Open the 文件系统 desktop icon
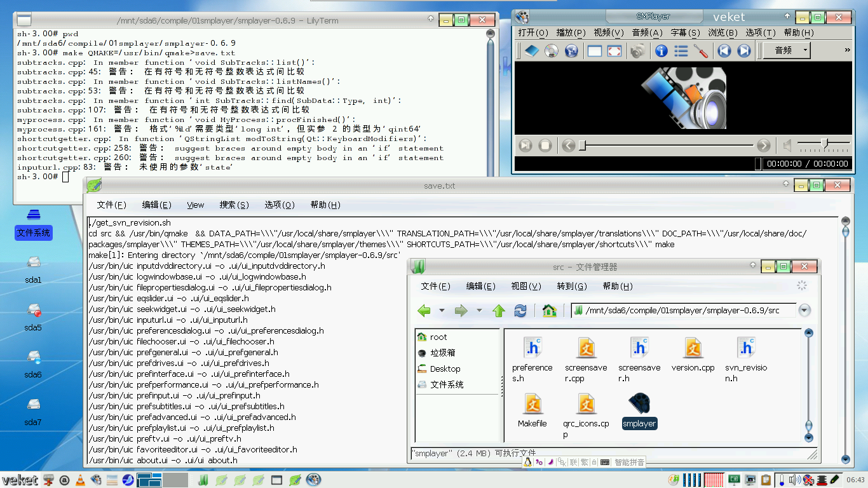868x488 pixels. coord(34,224)
